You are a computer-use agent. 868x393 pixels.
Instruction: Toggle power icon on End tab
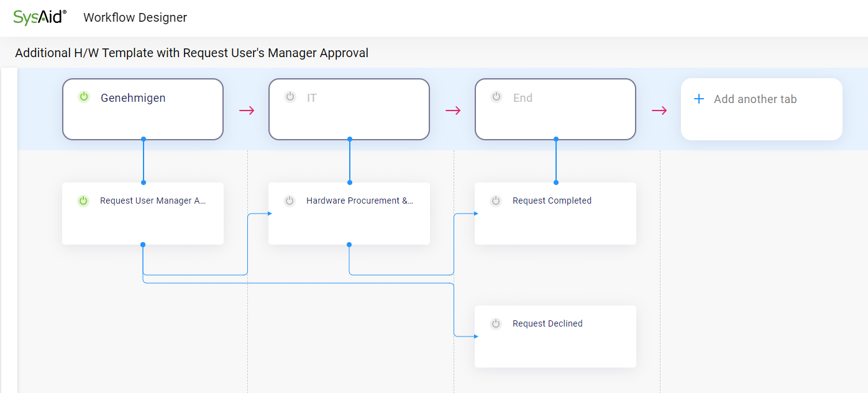(496, 97)
